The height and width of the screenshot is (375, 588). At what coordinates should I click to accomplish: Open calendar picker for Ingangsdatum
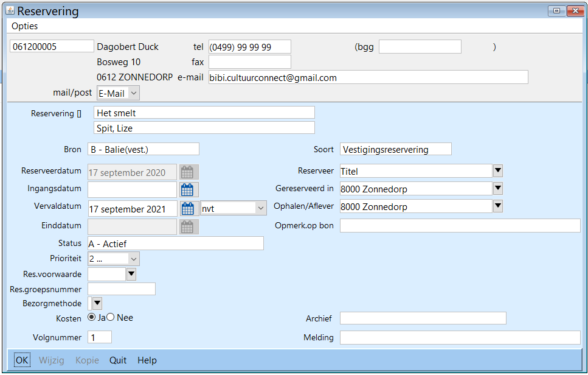tap(189, 190)
